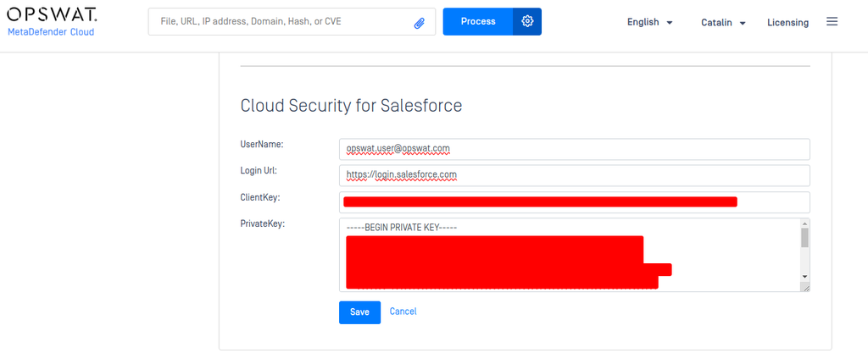Image resolution: width=868 pixels, height=364 pixels.
Task: Cancel editing the Salesforce configuration
Action: 403,312
